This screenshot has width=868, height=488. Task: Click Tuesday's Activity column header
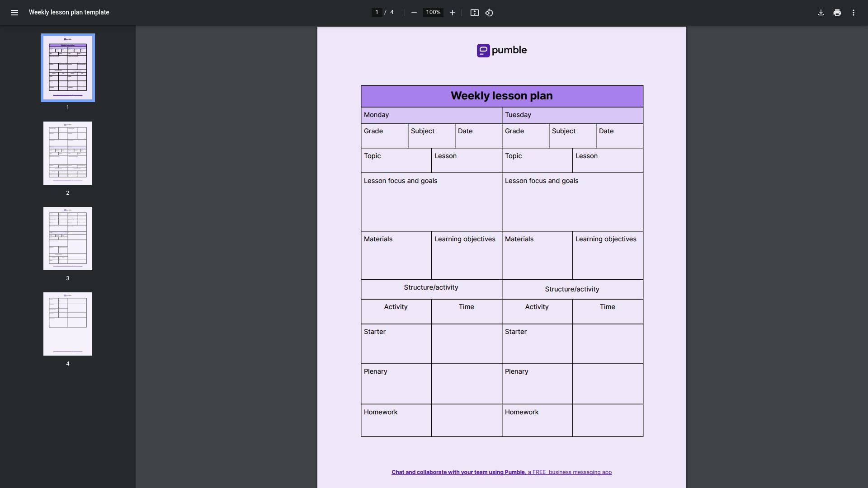coord(537,311)
